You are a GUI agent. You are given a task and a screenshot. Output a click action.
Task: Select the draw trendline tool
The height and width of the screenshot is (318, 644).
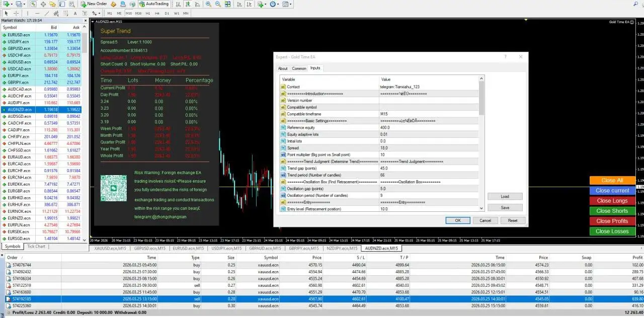tap(47, 13)
